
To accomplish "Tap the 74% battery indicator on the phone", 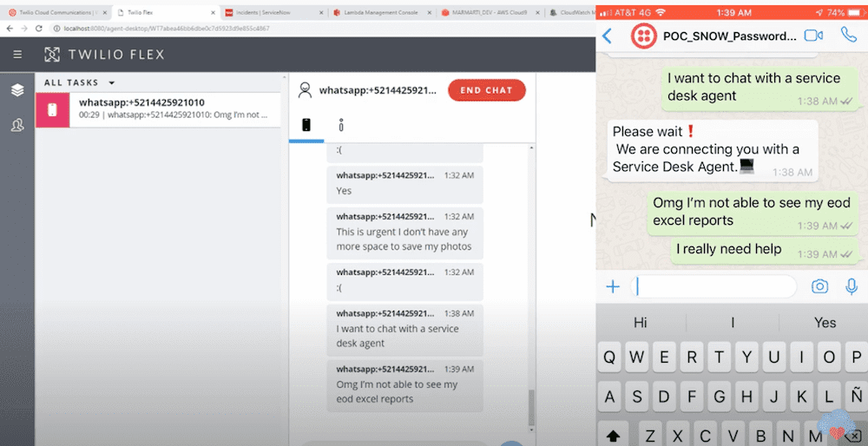I will click(845, 12).
